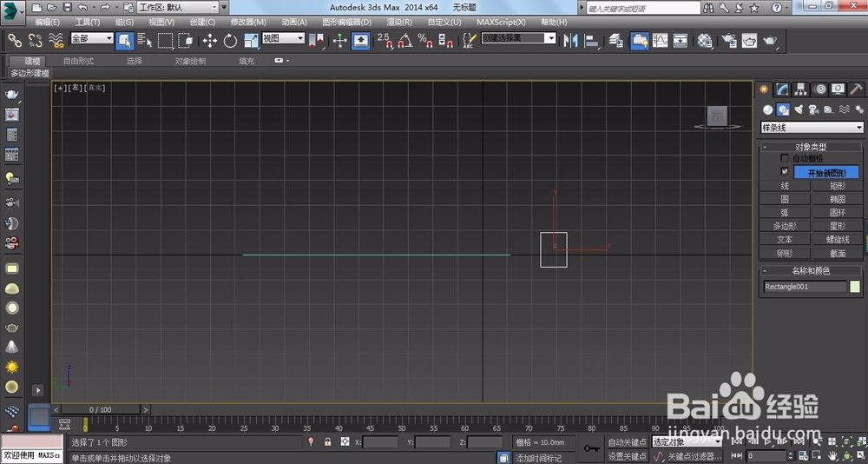
Task: Enable the 自动栅格 checkbox
Action: 785,158
